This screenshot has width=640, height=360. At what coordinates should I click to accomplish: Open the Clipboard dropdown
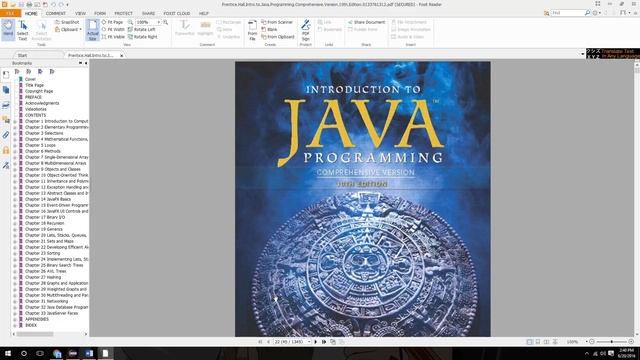pos(68,29)
